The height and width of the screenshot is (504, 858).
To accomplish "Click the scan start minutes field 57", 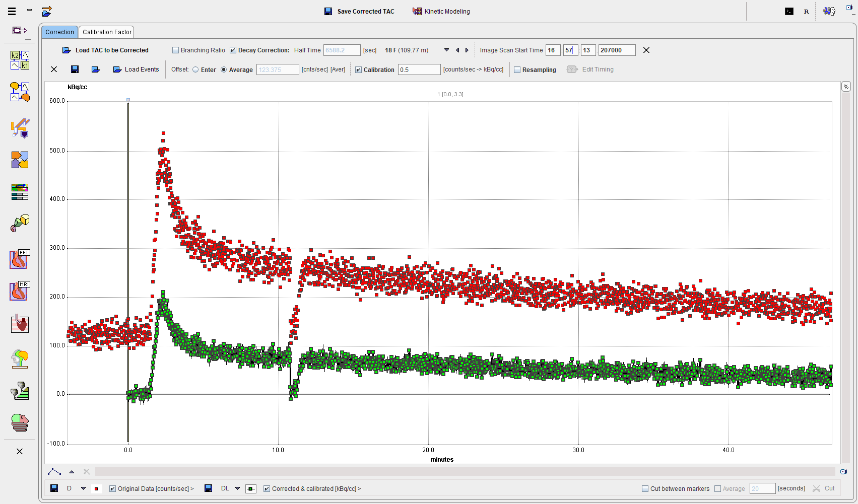I will [570, 50].
